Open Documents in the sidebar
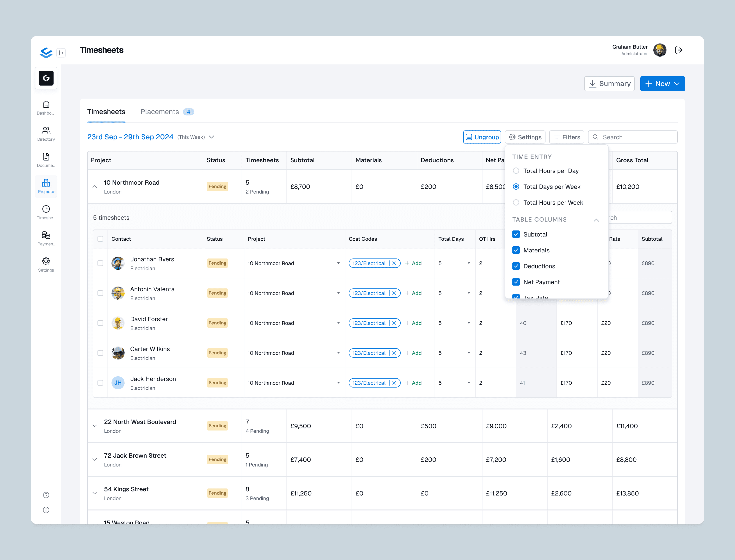This screenshot has width=735, height=560. click(46, 160)
